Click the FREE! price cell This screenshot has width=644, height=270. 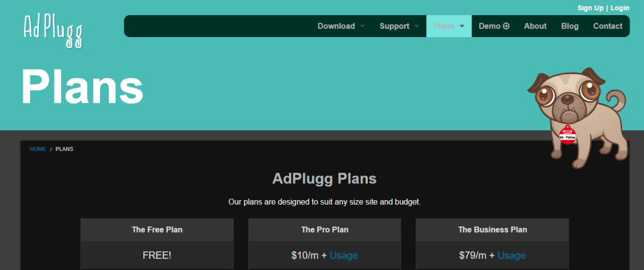pyautogui.click(x=157, y=255)
